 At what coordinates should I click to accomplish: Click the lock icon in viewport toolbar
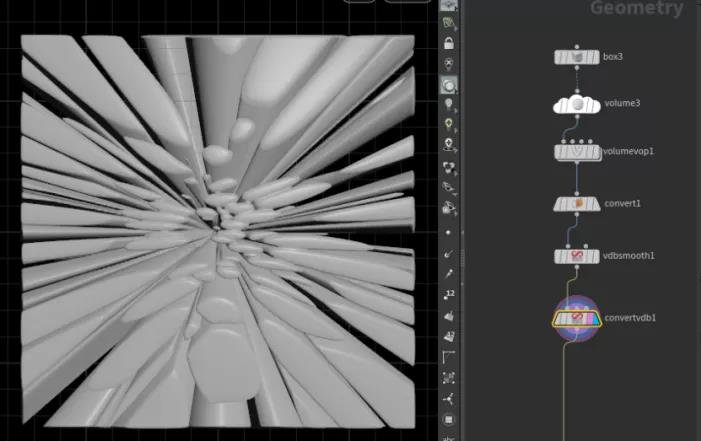pyautogui.click(x=448, y=43)
